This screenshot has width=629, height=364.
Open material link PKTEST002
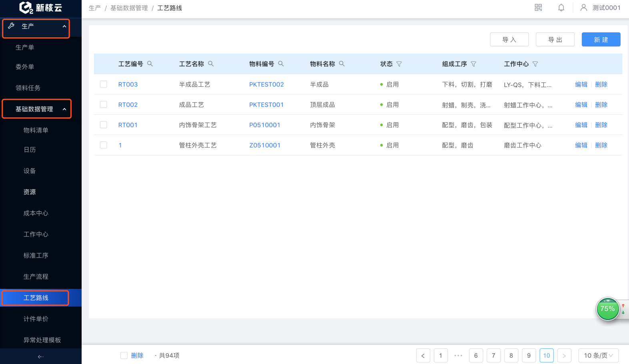pos(266,84)
